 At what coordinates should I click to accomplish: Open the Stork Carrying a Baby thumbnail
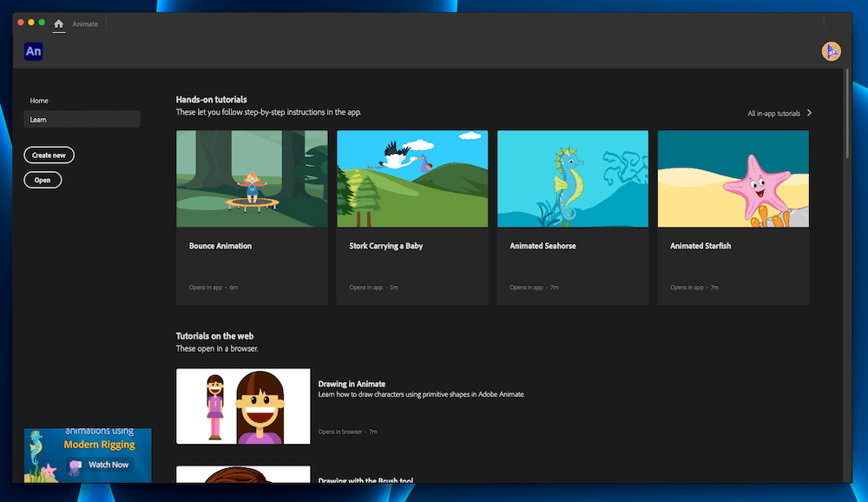[x=412, y=178]
